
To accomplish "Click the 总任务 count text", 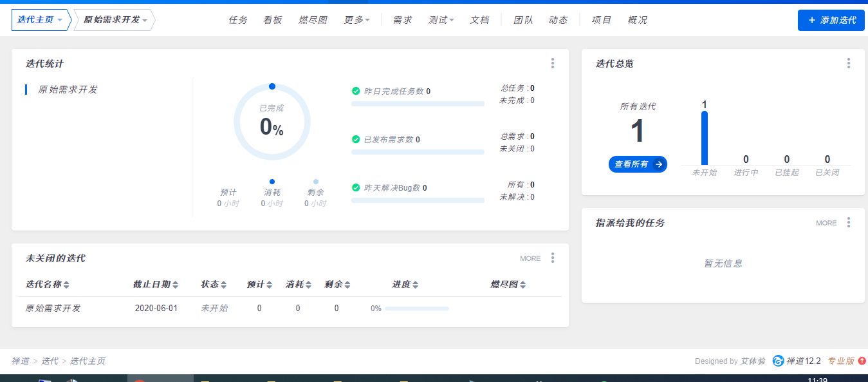I will [517, 88].
